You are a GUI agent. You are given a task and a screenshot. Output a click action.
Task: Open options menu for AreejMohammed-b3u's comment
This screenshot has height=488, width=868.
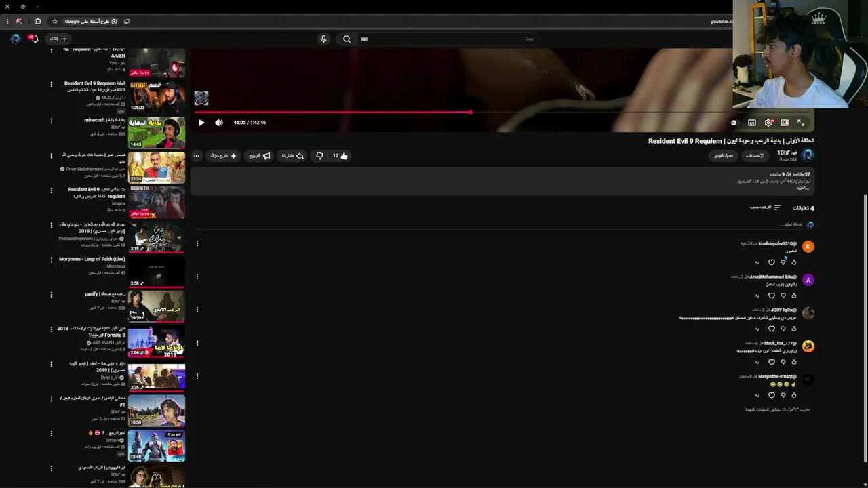(197, 277)
